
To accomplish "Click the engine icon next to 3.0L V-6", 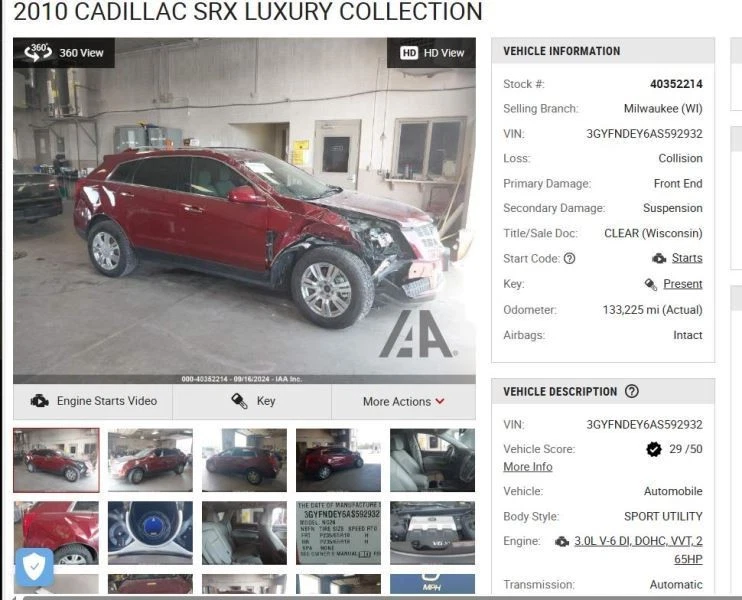I will point(562,541).
